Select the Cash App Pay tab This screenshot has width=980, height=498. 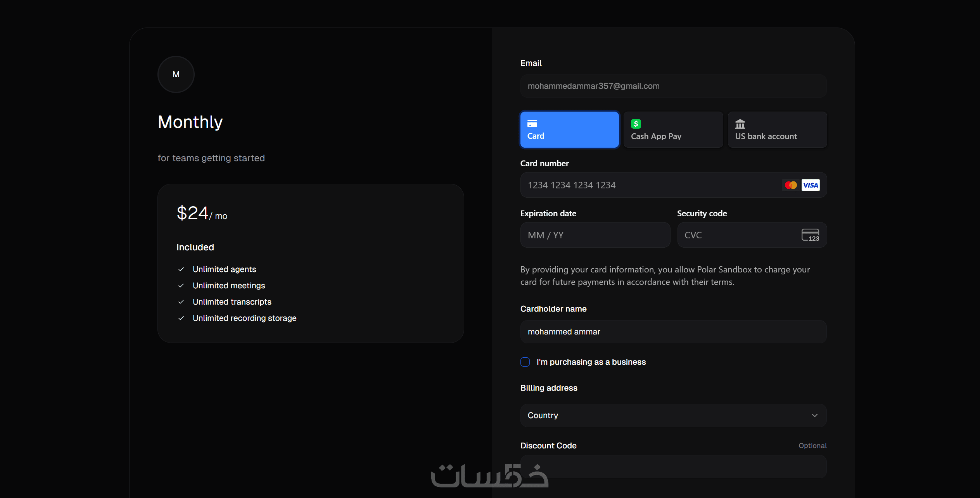click(x=673, y=130)
